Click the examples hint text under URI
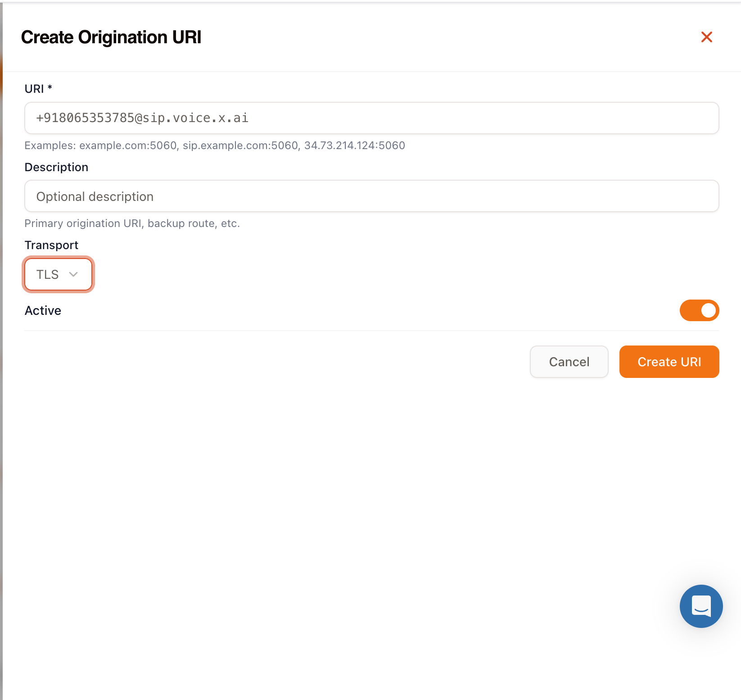 tap(215, 145)
